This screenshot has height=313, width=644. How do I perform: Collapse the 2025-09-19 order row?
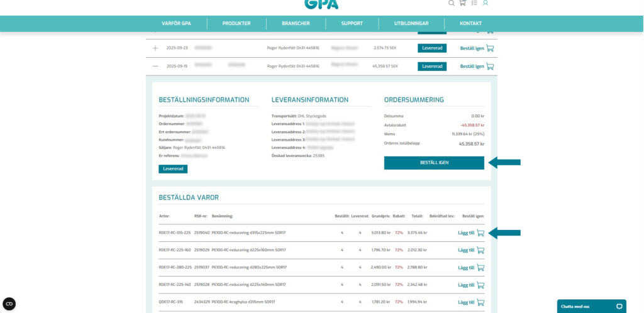click(x=155, y=66)
